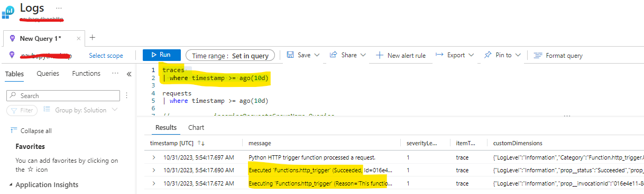The width and height of the screenshot is (644, 194).
Task: Close the New Query 1 tab
Action: point(78,38)
